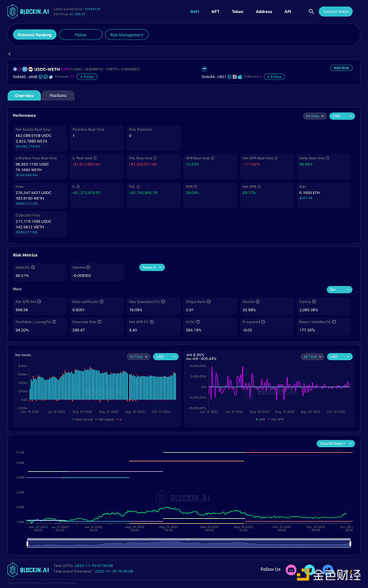Open the Token 0 dropdown
Screen dimensions: 368x588
[152, 267]
